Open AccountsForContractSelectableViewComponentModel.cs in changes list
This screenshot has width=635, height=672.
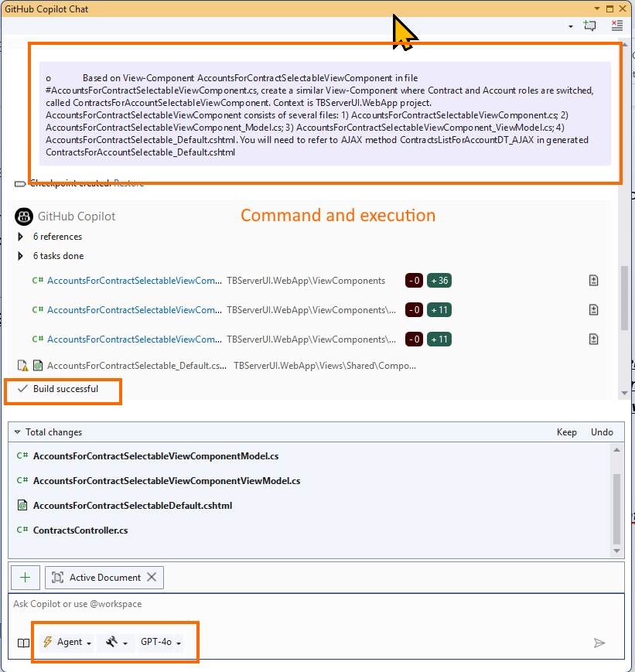point(155,456)
